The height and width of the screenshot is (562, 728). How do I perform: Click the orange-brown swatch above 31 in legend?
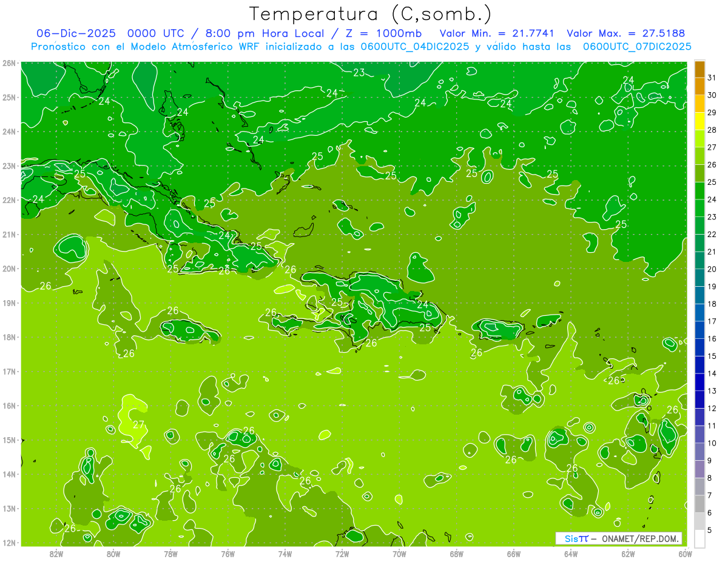pos(699,69)
